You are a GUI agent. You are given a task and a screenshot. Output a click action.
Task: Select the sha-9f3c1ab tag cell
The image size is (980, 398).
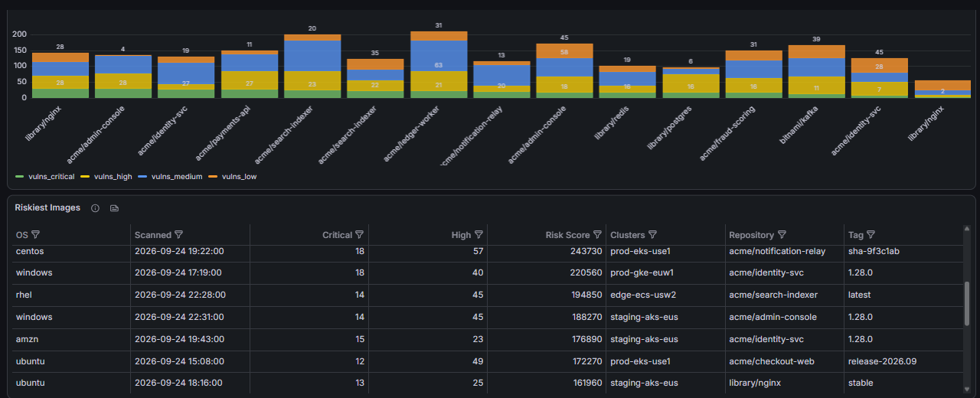pyautogui.click(x=903, y=251)
